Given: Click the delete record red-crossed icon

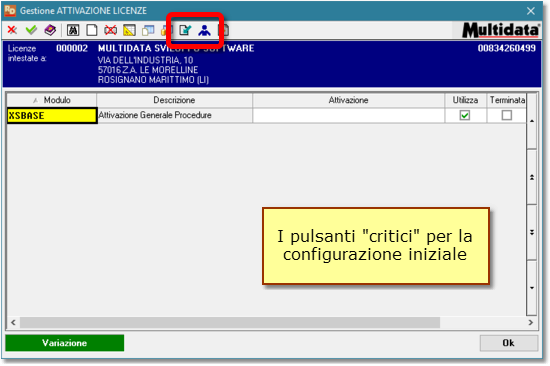Looking at the screenshot, I should [x=110, y=31].
